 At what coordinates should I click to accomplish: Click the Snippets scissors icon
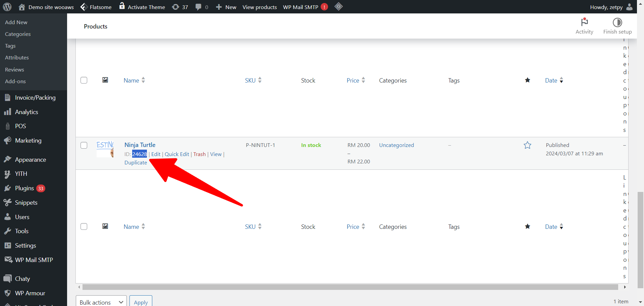(7, 202)
